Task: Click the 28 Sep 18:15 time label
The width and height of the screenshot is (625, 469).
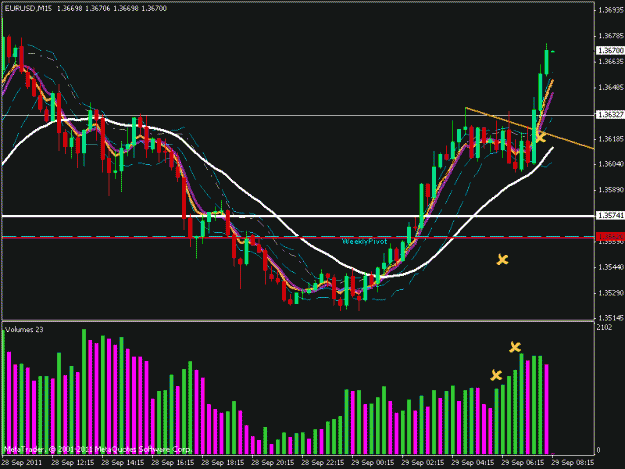Action: (x=222, y=463)
